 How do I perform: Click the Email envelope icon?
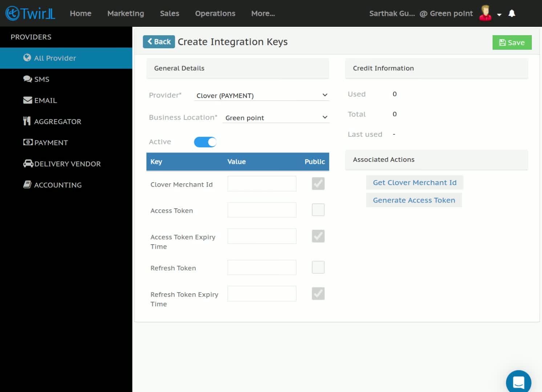click(x=28, y=100)
